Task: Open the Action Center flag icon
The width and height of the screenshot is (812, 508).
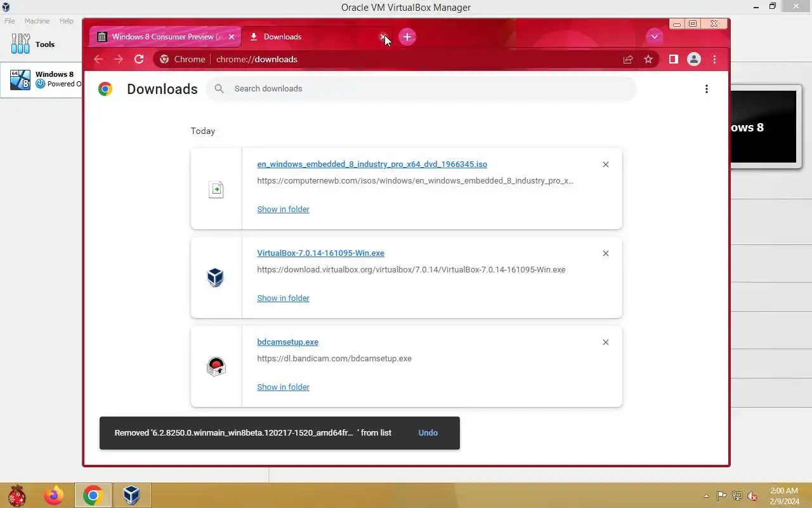Action: pyautogui.click(x=722, y=496)
